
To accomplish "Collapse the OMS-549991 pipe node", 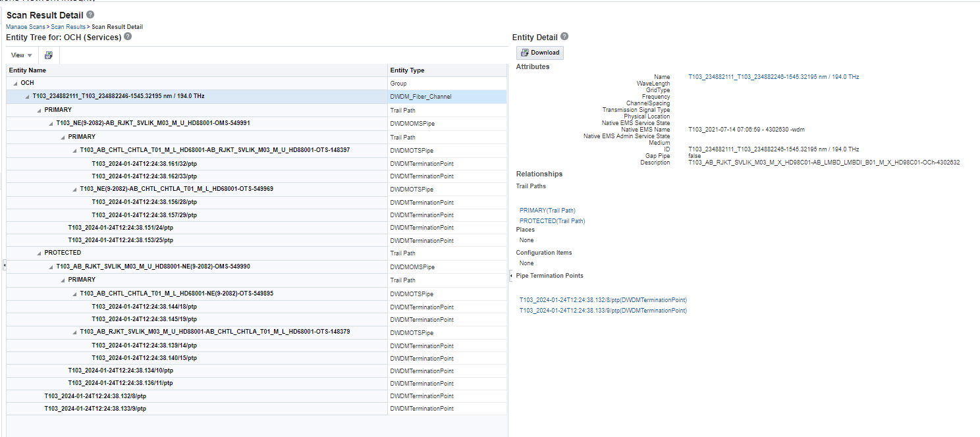I will 51,124.
